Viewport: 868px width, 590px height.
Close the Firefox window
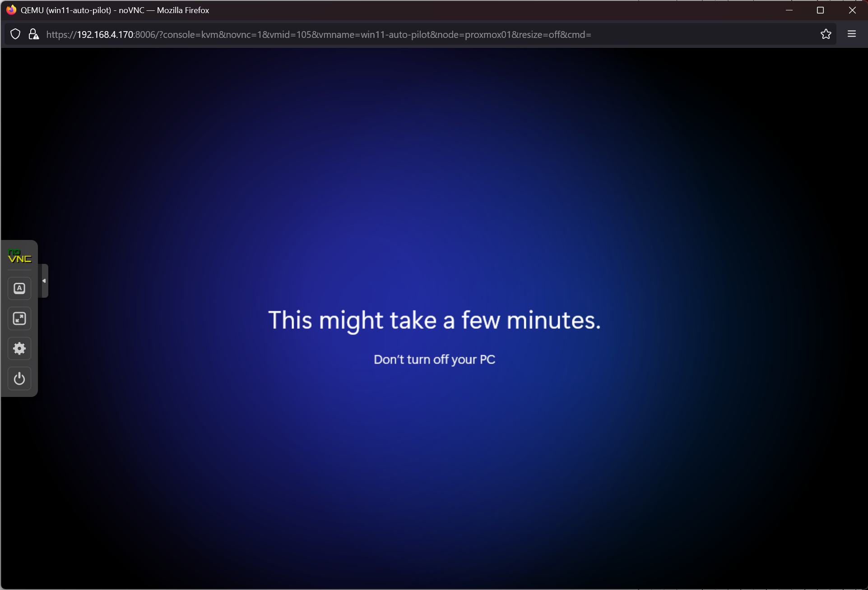(x=852, y=10)
